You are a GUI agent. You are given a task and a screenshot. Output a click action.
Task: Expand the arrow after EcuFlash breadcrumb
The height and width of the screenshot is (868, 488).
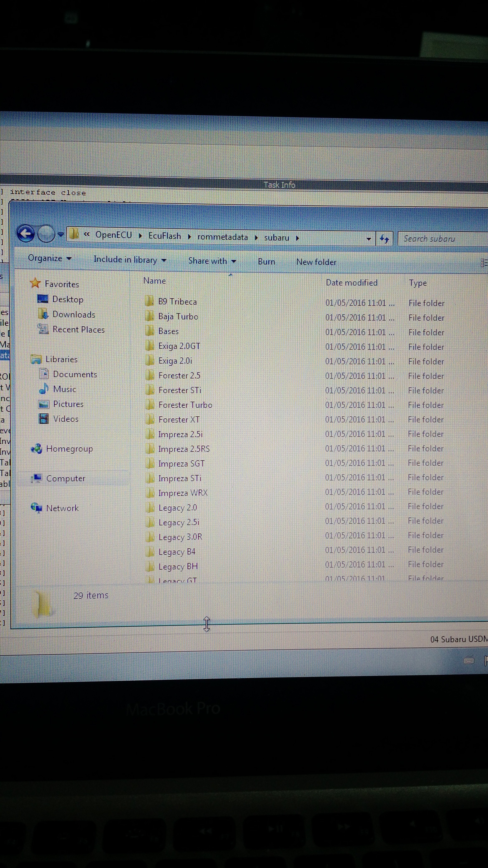(x=189, y=237)
